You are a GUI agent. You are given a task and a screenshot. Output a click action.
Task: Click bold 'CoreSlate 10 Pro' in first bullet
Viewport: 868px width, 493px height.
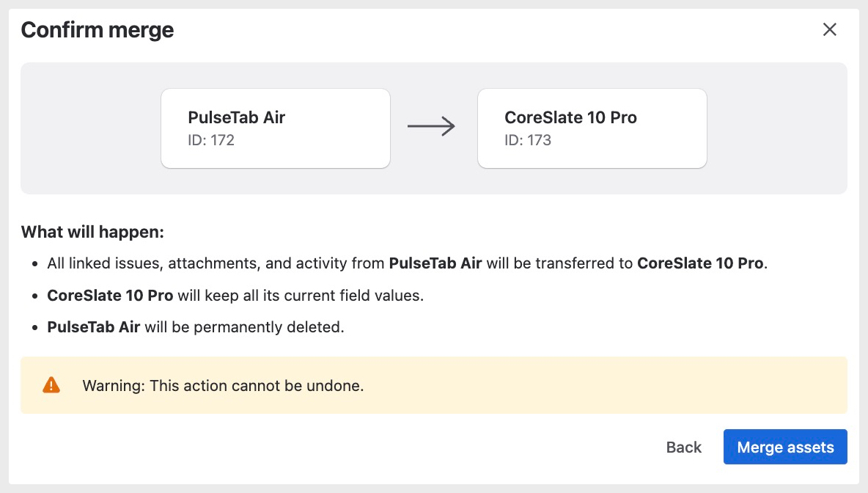700,263
